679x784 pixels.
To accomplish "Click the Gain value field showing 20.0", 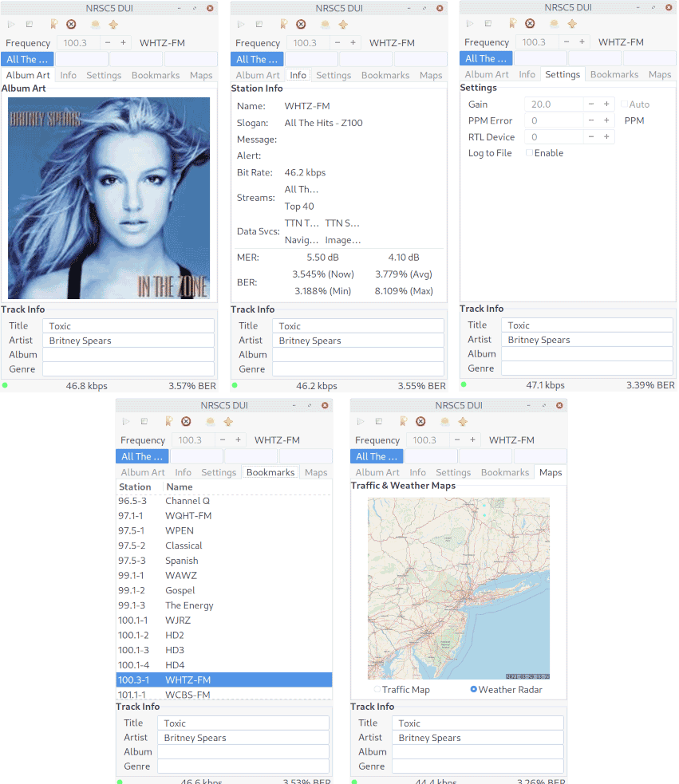I will (554, 104).
